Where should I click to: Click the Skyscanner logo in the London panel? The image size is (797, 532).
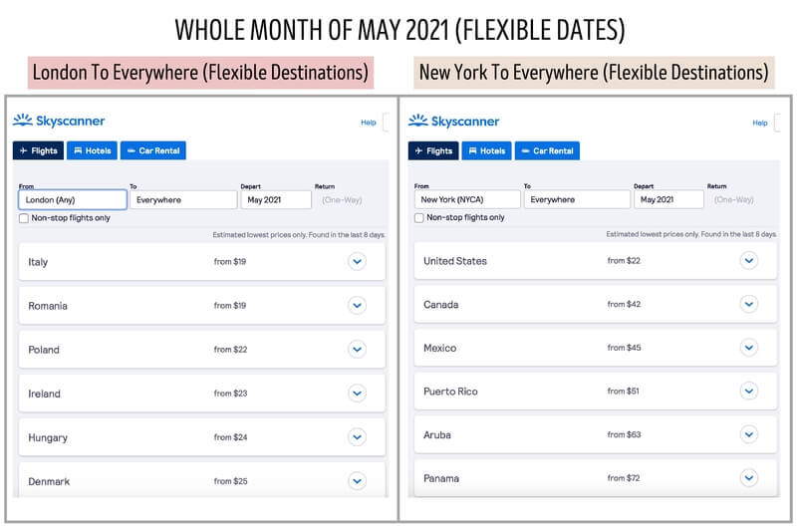[59, 122]
